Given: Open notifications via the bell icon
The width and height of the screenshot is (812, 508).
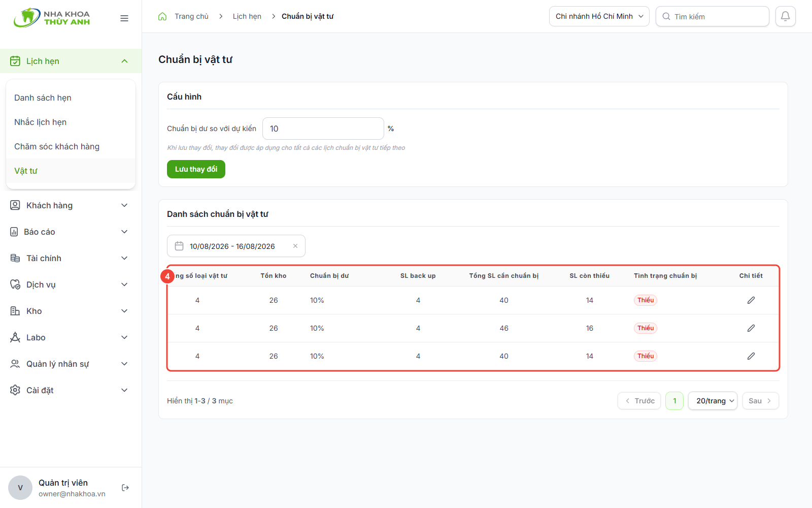Looking at the screenshot, I should (785, 16).
